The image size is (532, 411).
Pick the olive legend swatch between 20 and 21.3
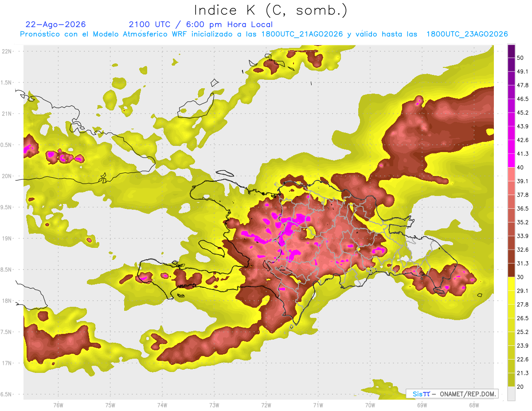[x=511, y=380]
